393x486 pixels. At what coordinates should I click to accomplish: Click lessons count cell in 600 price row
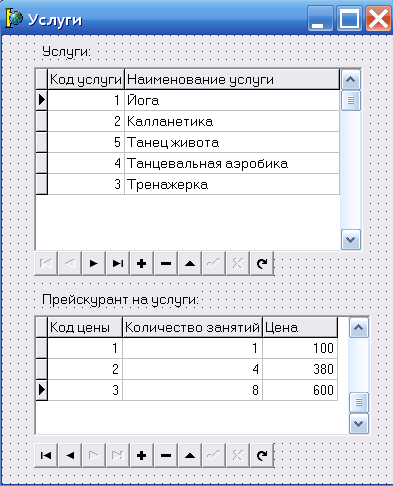[192, 390]
